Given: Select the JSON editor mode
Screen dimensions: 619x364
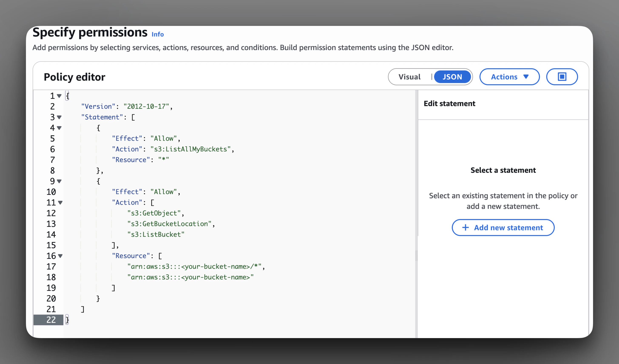Looking at the screenshot, I should (x=452, y=77).
